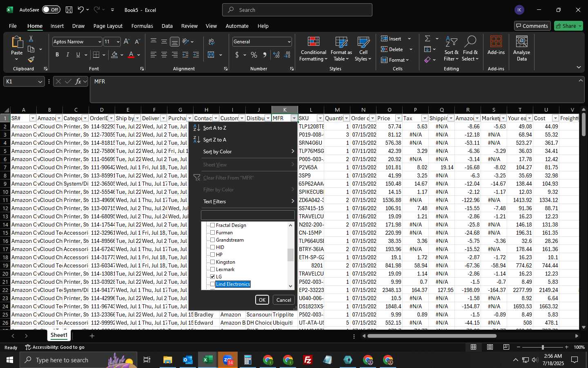
Task: Click the Copy icon in Clipboard group
Action: tap(31, 49)
